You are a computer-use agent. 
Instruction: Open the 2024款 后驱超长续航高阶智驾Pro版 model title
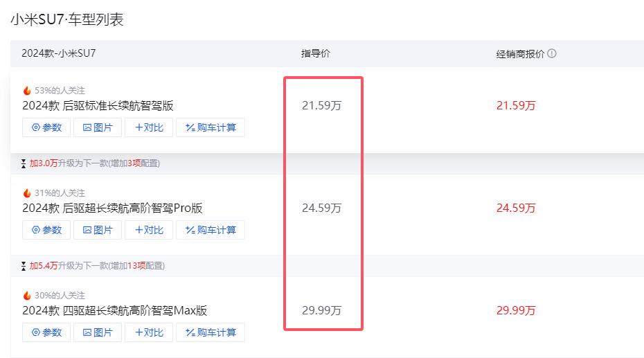tap(113, 208)
